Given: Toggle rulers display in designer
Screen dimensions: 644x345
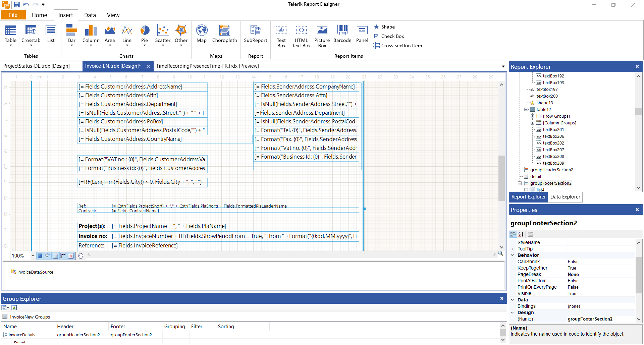Looking at the screenshot, I should coord(63,256).
